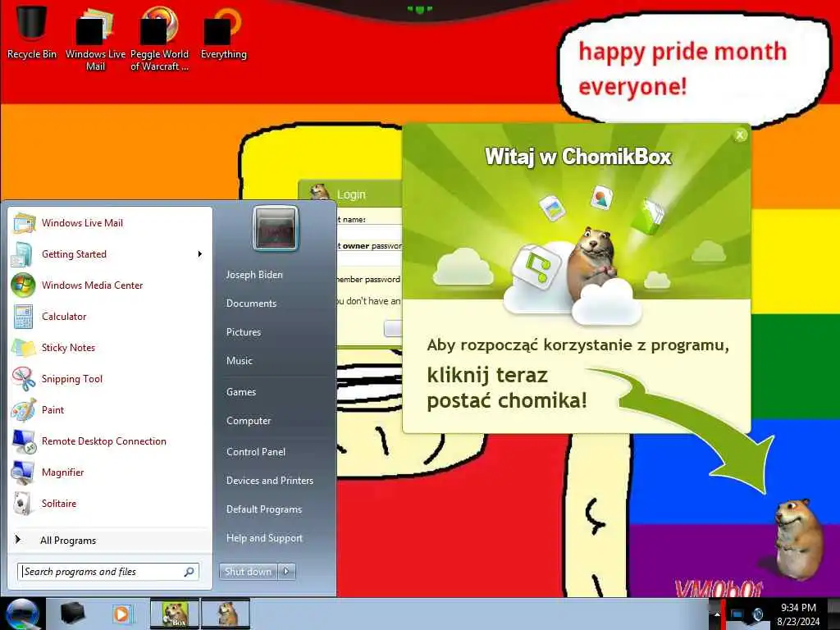This screenshot has height=630, width=840.
Task: Open the shut down options arrow
Action: click(286, 572)
